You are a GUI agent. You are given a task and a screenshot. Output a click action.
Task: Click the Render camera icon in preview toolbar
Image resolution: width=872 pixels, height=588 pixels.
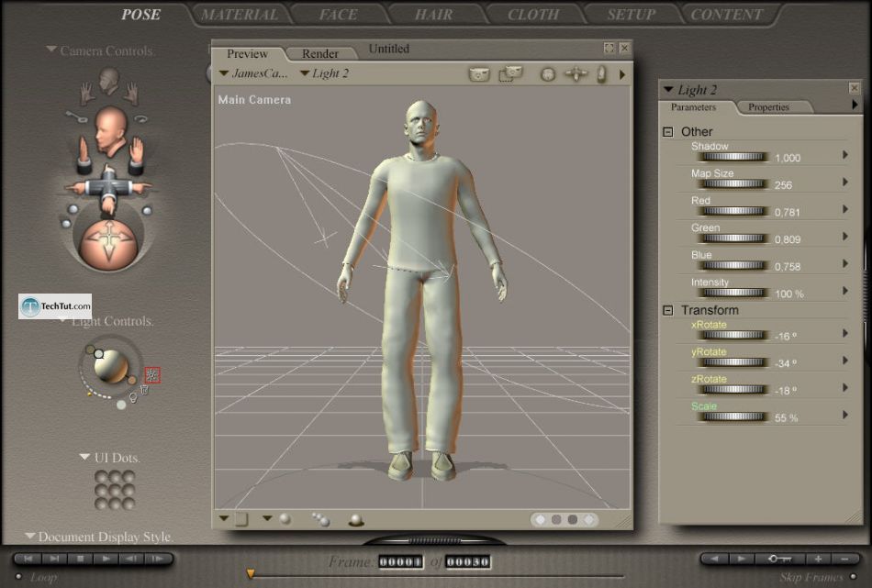click(479, 74)
